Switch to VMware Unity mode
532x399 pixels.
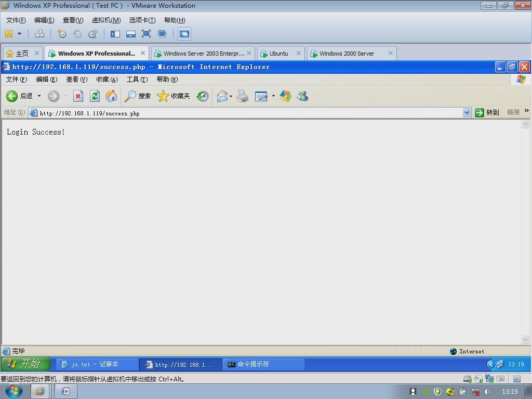point(162,34)
